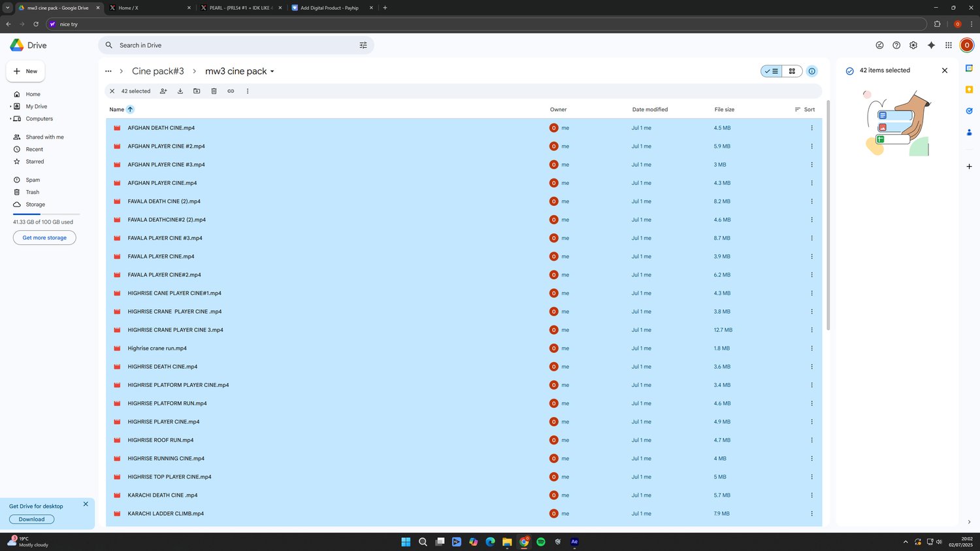This screenshot has width=980, height=551.
Task: Download the 42 selected files
Action: tap(180, 91)
